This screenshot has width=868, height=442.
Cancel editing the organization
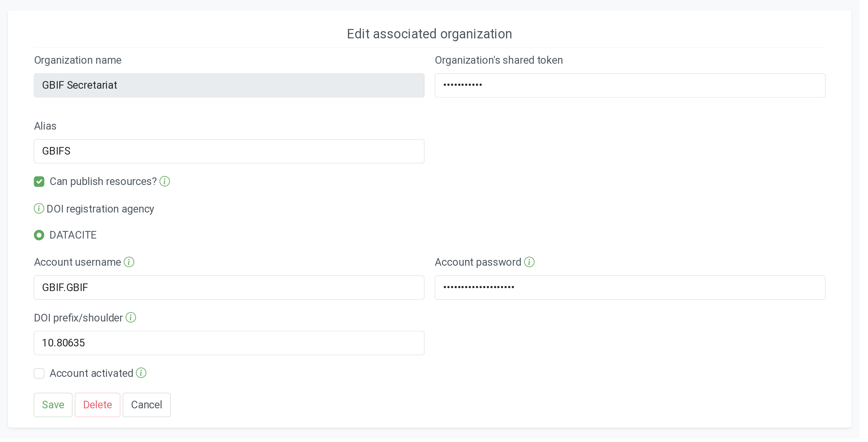(x=146, y=405)
